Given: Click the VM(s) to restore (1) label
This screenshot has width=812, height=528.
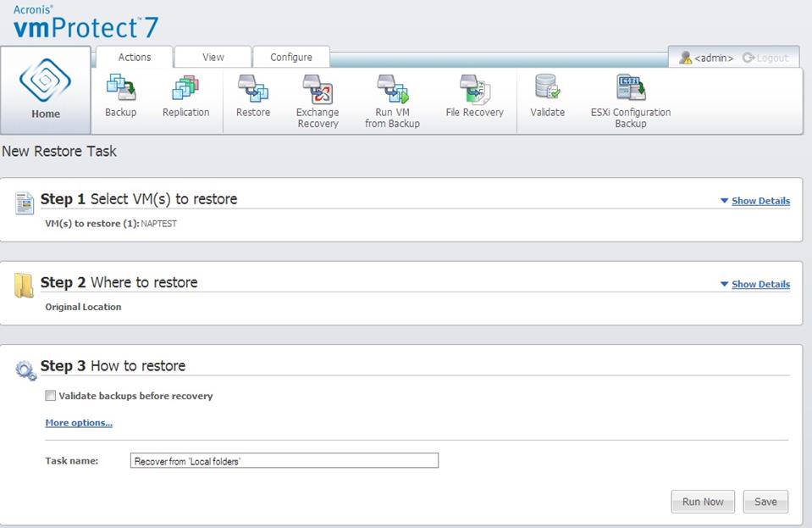Looking at the screenshot, I should click(92, 224).
